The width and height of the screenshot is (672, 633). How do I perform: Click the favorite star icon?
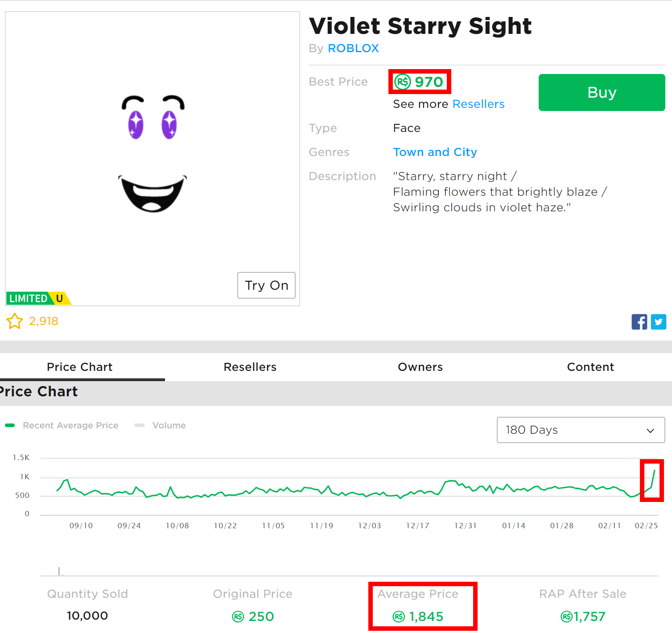click(15, 321)
